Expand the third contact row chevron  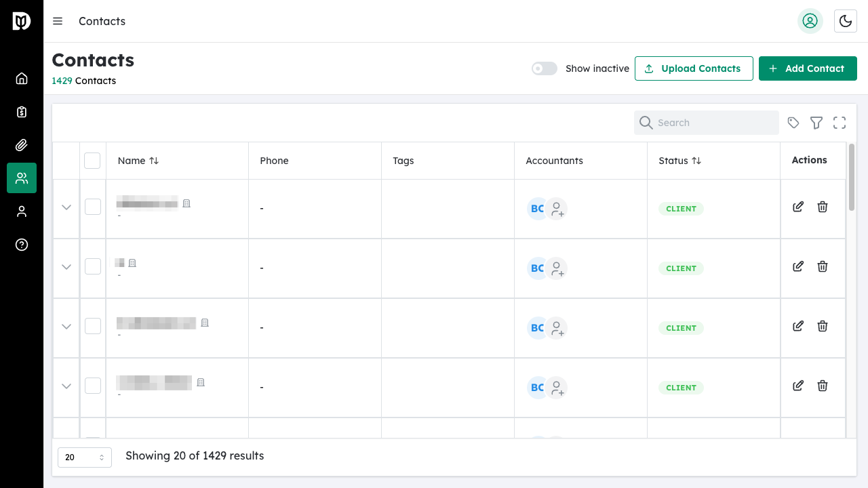66,327
